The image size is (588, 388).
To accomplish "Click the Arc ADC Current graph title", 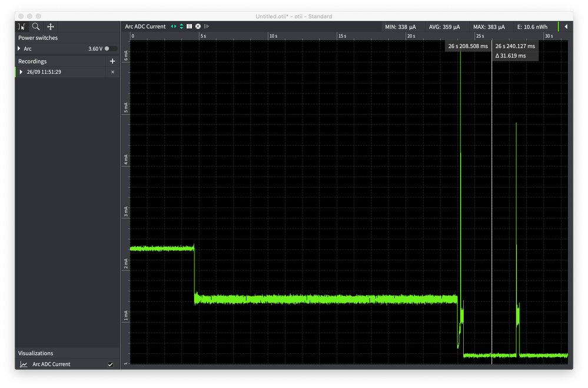I will tap(145, 26).
